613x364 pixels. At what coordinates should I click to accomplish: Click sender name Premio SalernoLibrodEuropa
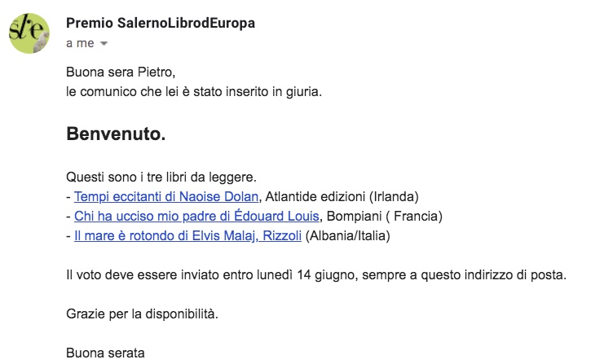click(161, 24)
